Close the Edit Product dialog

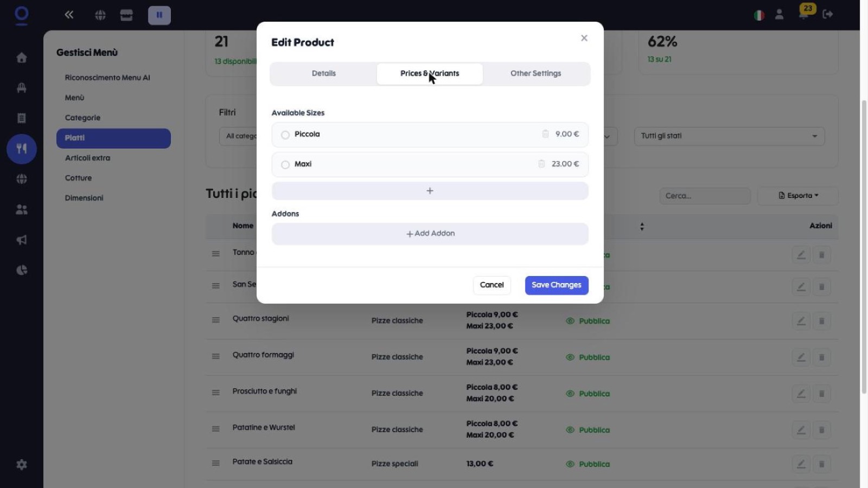click(584, 38)
